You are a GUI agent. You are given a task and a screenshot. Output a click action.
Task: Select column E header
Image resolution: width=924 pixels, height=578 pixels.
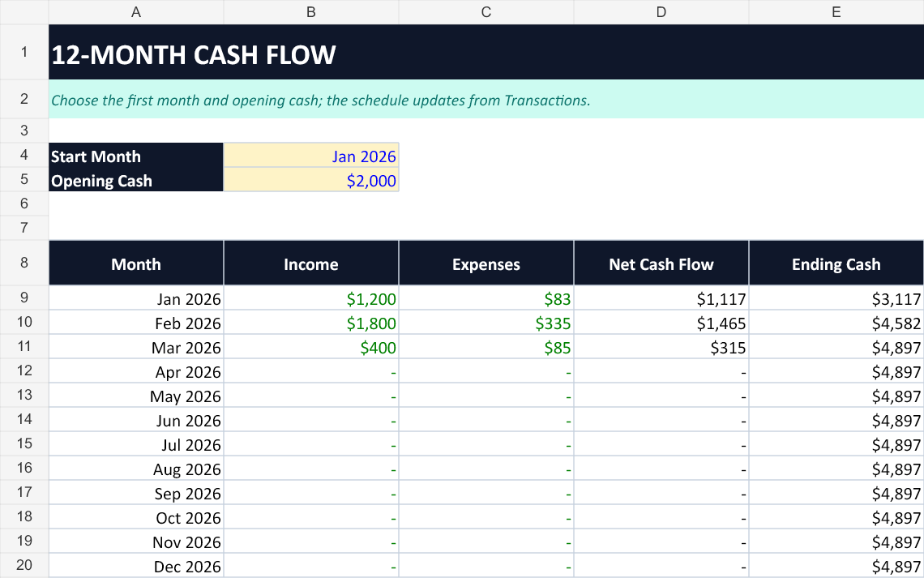(836, 12)
